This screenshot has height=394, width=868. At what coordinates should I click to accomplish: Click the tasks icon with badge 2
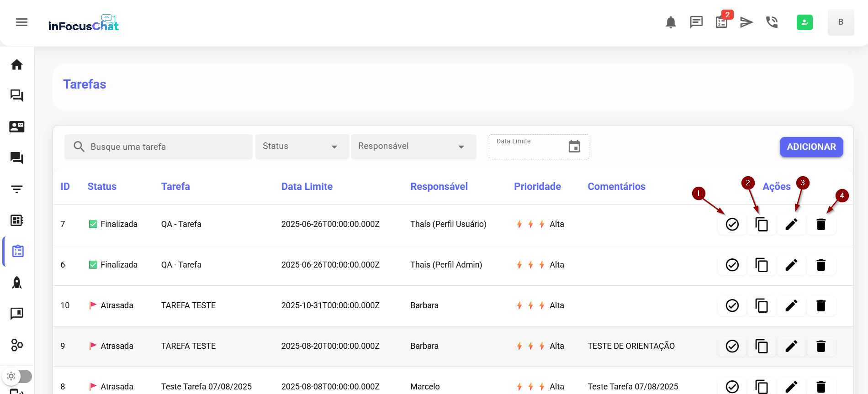pyautogui.click(x=722, y=22)
